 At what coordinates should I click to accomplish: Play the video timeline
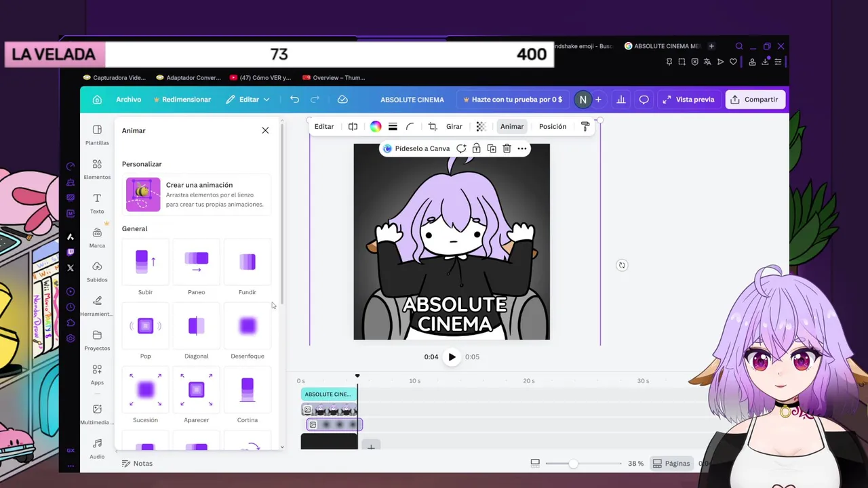[x=452, y=357]
